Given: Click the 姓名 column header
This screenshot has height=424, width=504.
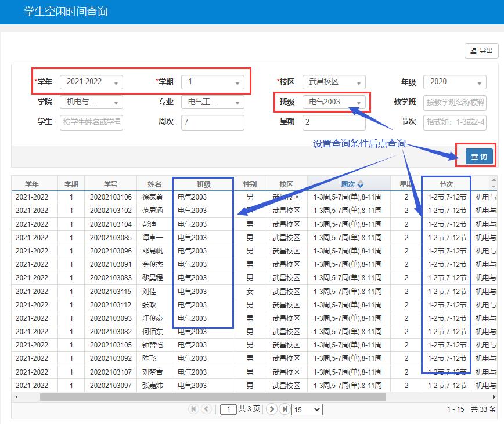Looking at the screenshot, I should [154, 184].
